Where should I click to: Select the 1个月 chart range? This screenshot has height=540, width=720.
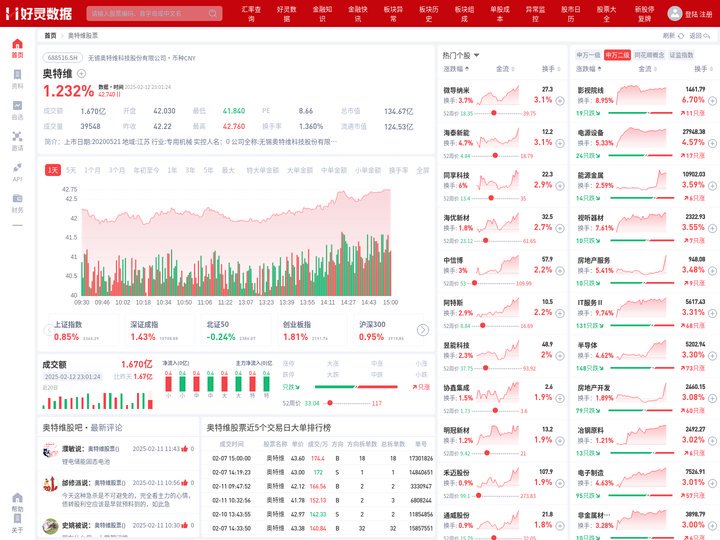coord(92,170)
